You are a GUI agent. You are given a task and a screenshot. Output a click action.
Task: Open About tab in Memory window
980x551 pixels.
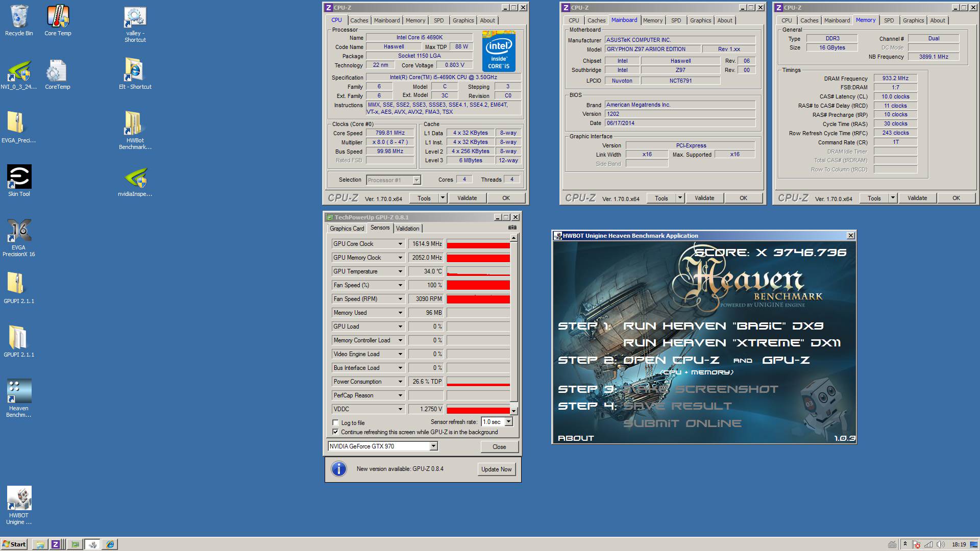click(x=937, y=20)
